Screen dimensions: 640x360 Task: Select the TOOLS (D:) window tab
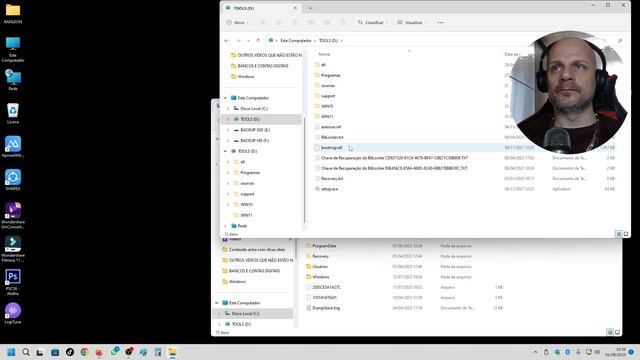tap(262, 8)
